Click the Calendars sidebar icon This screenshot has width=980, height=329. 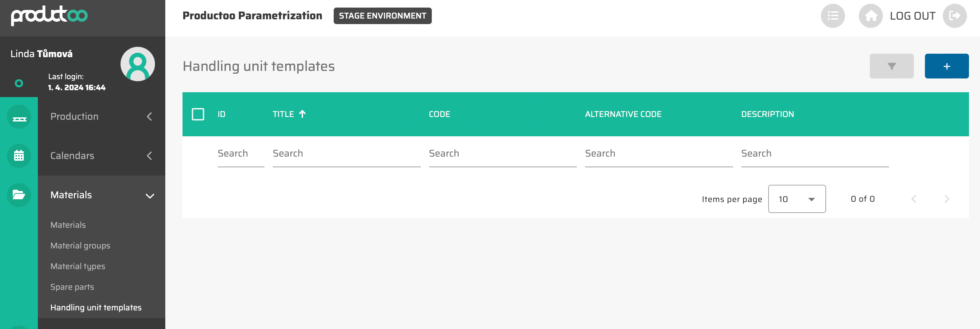pos(19,156)
